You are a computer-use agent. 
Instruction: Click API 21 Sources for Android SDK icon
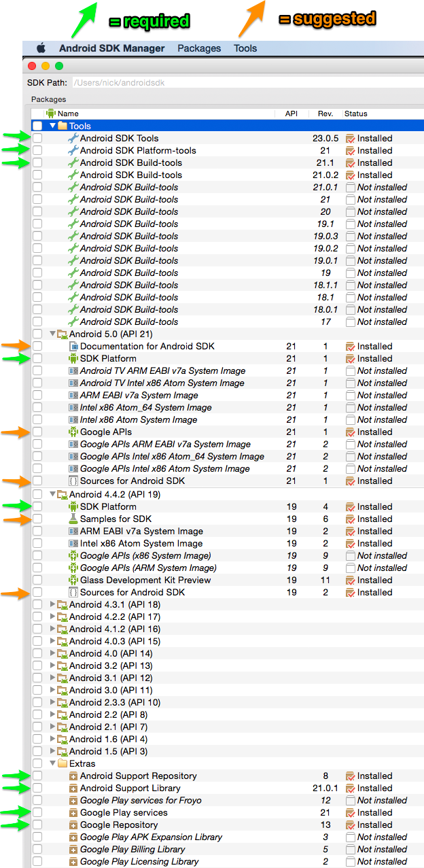(73, 481)
